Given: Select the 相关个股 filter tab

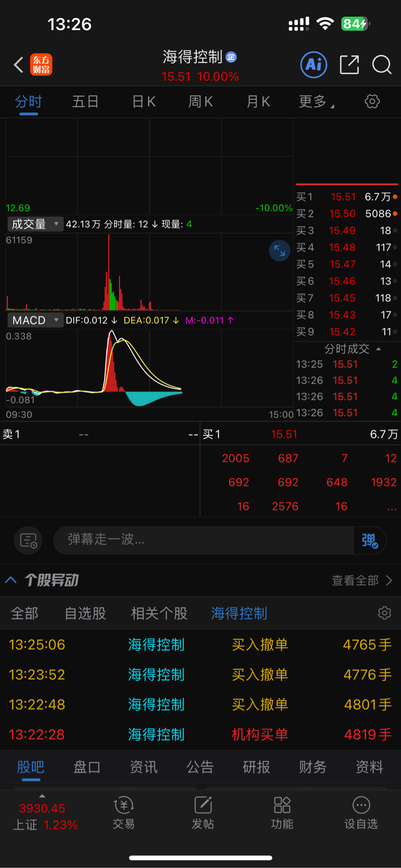Looking at the screenshot, I should (x=159, y=613).
